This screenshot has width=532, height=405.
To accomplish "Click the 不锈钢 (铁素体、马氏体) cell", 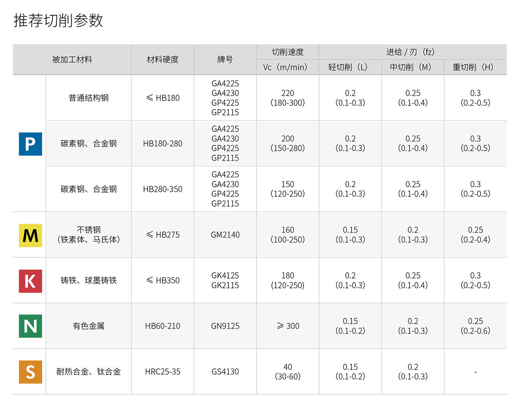I will point(88,235).
